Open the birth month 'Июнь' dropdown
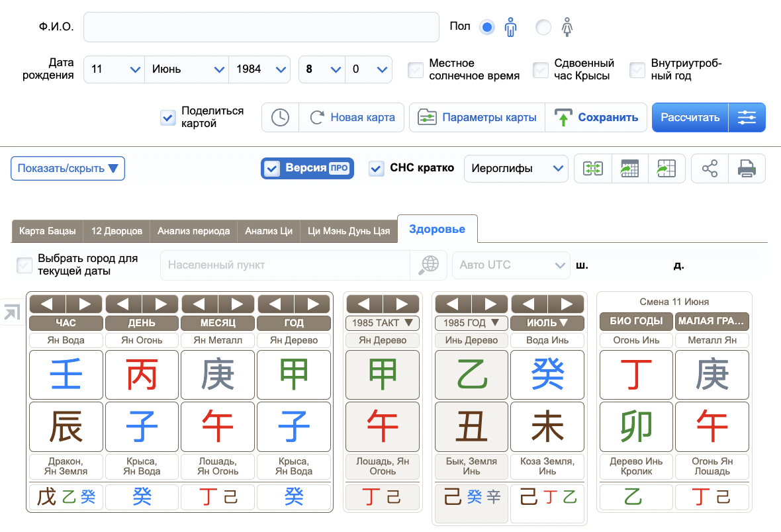 [186, 69]
